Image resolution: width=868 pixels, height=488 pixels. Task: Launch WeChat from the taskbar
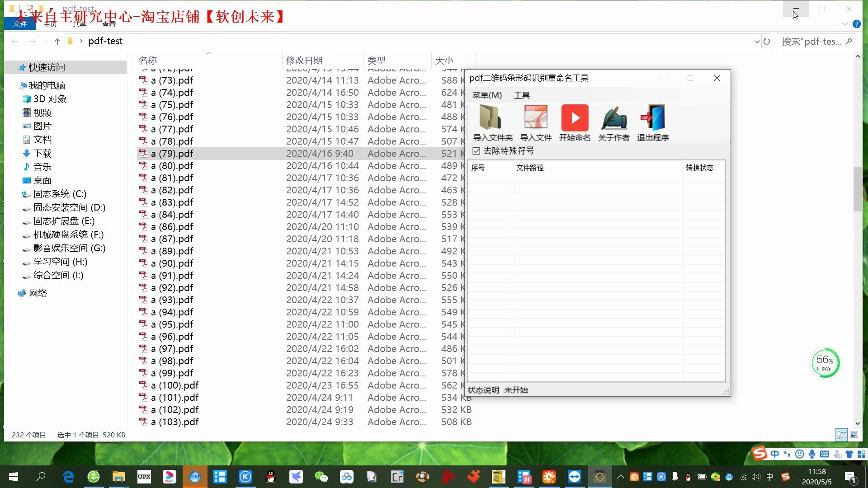coord(321,477)
